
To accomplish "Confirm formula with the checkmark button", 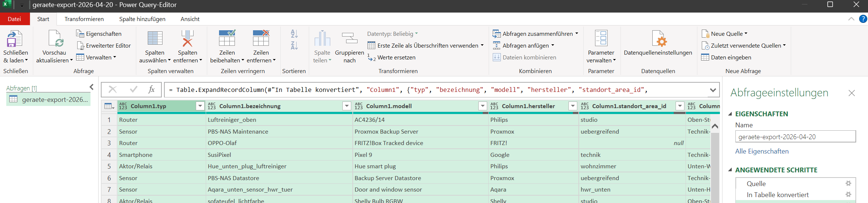I will click(x=134, y=89).
